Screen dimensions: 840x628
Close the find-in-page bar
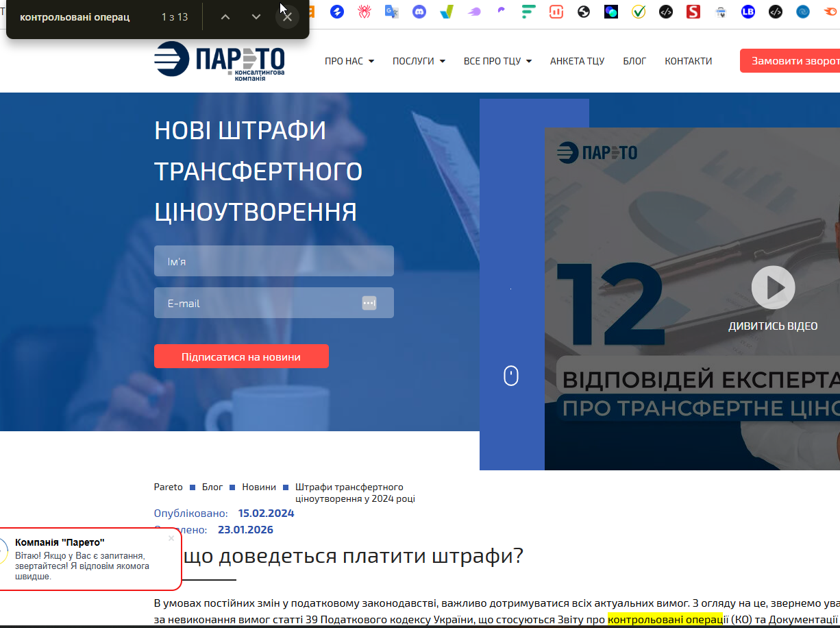tap(287, 16)
